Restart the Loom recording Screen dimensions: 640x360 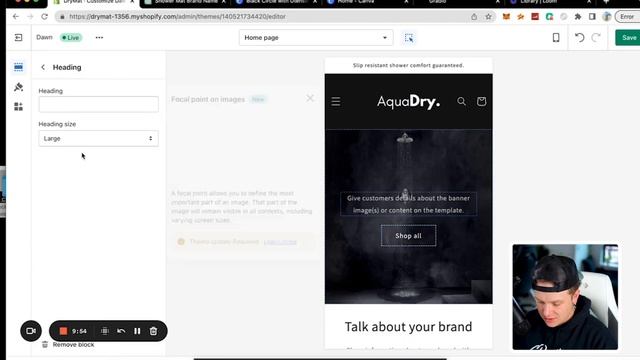121,331
